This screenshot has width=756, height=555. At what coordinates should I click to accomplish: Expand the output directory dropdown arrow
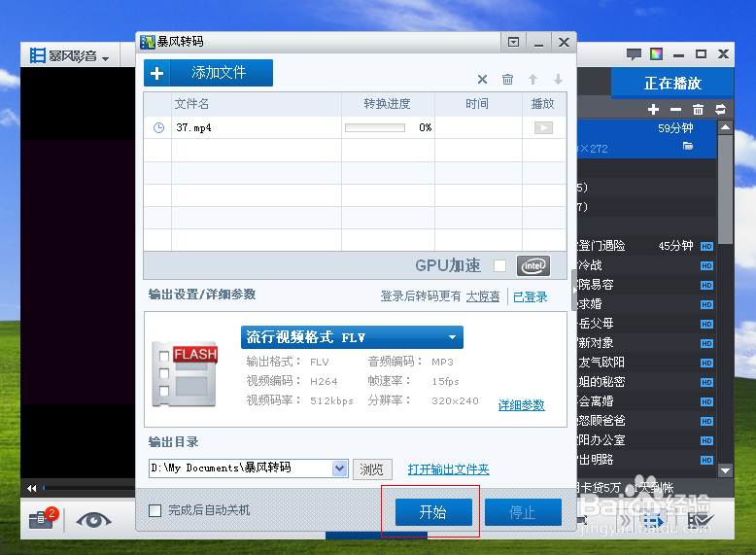(x=339, y=468)
